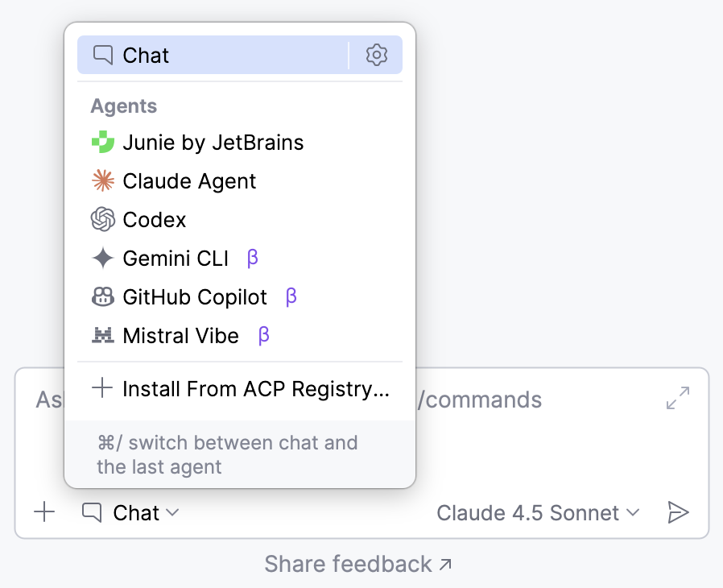This screenshot has width=723, height=588.
Task: Click the beta badge next to Mistral Vibe
Action: (x=262, y=335)
